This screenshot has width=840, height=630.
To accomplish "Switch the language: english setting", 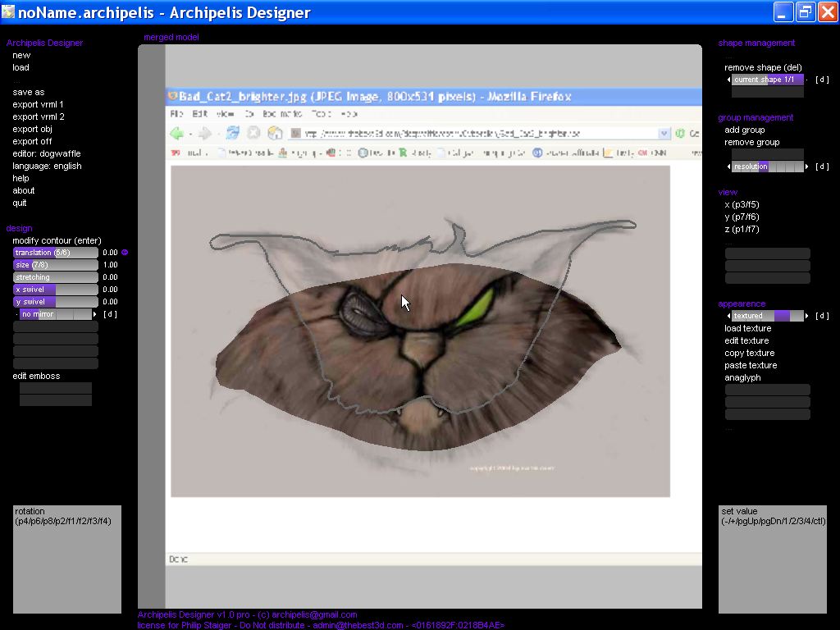I will click(47, 166).
